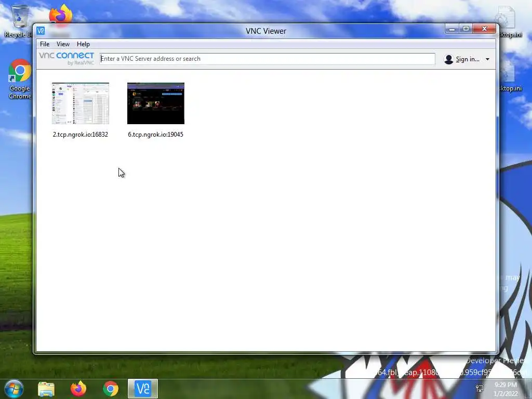
Task: Select the Firefox desktop icon
Action: tap(61, 15)
